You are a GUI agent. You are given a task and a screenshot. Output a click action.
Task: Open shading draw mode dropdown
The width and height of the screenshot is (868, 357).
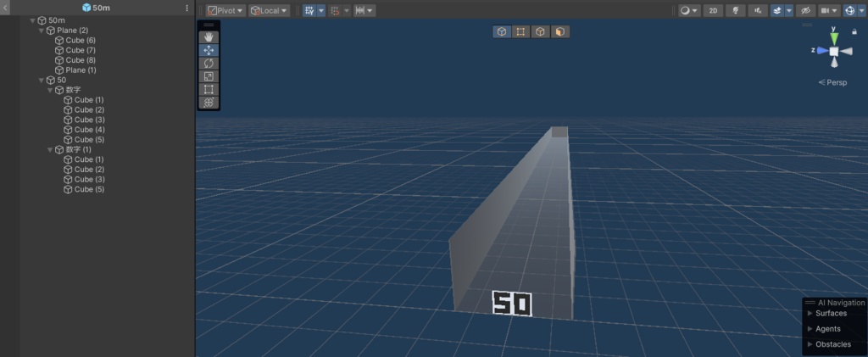coord(689,10)
